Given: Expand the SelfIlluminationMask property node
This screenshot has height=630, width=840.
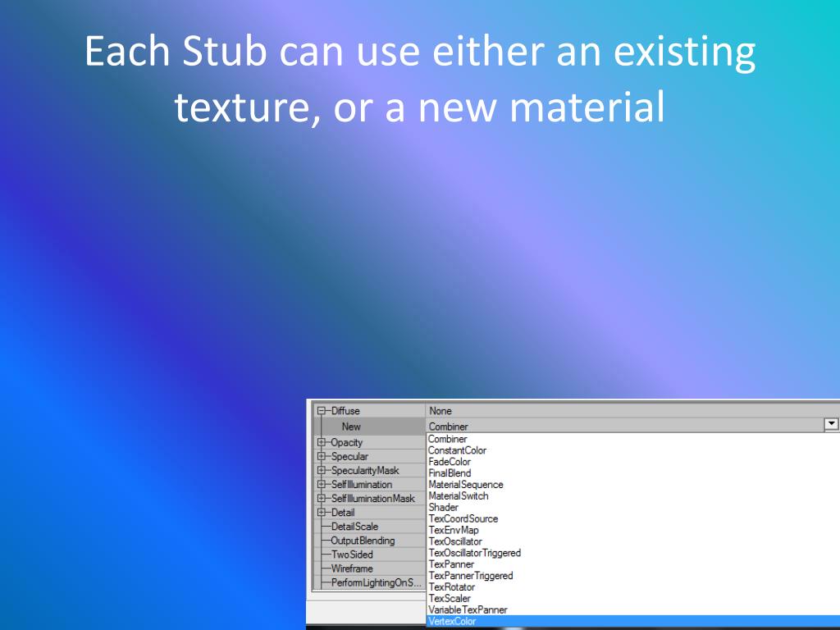Looking at the screenshot, I should click(x=322, y=498).
